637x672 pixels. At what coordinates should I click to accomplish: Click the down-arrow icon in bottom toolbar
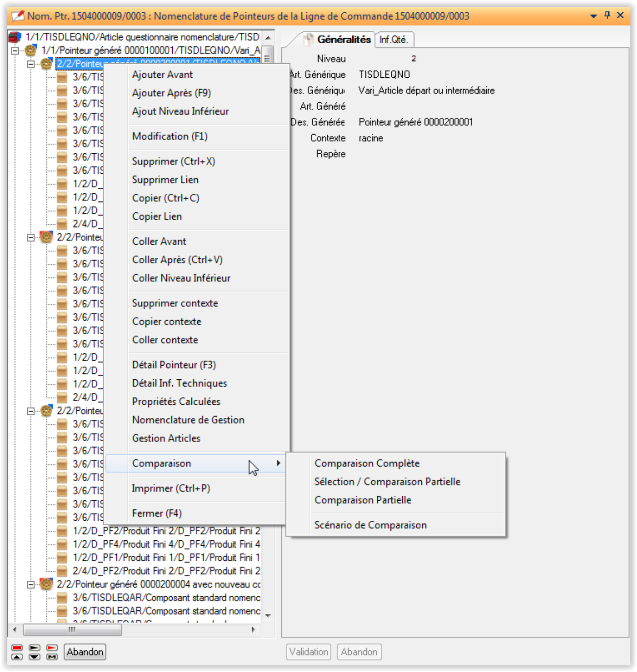(34, 657)
